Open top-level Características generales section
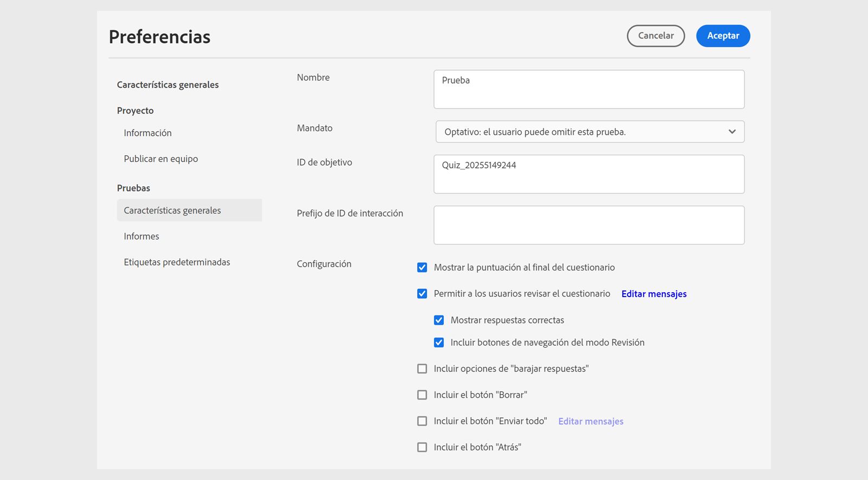 tap(168, 85)
